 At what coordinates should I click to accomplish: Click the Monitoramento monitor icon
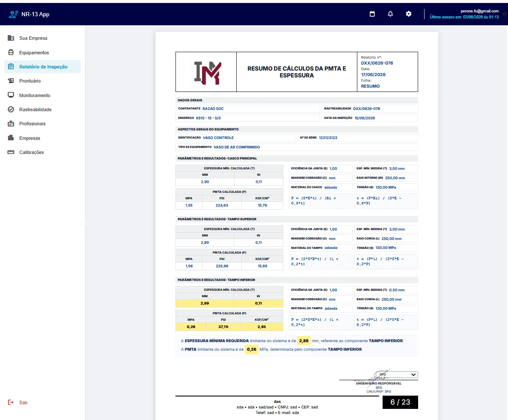[x=11, y=95]
